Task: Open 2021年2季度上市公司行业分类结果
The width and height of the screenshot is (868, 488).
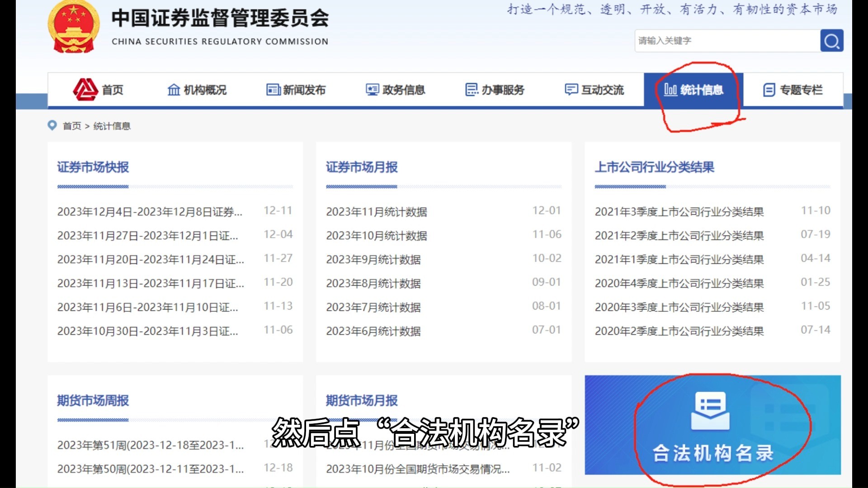Action: click(679, 235)
